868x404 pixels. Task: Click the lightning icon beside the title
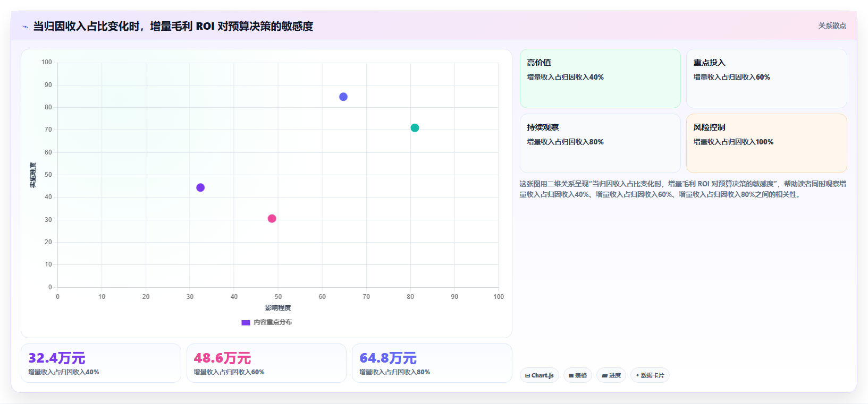tap(25, 27)
